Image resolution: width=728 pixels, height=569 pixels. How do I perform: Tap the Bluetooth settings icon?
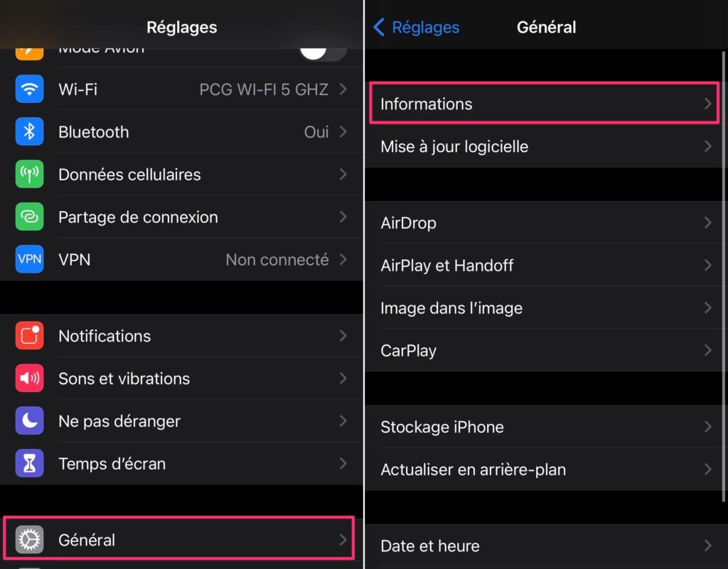(29, 132)
